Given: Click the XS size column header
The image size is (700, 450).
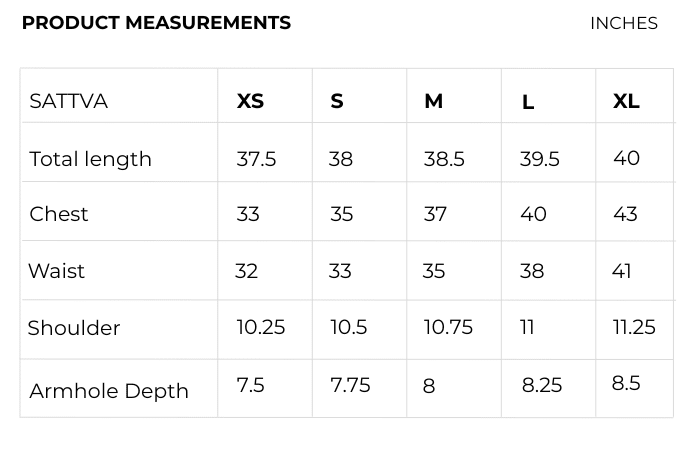Looking at the screenshot, I should tap(250, 101).
